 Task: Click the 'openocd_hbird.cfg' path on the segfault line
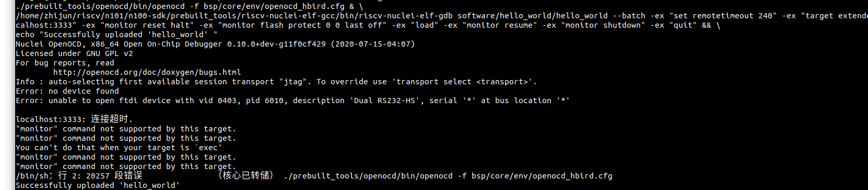572,176
